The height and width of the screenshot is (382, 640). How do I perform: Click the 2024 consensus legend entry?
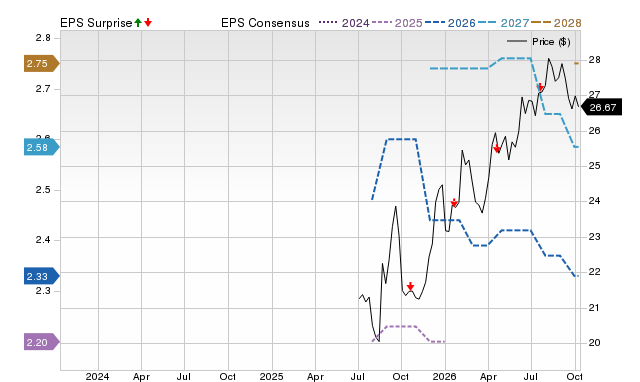344,23
